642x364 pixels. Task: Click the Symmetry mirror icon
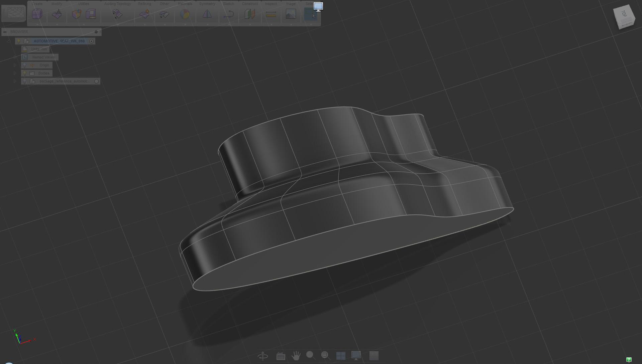click(x=207, y=14)
